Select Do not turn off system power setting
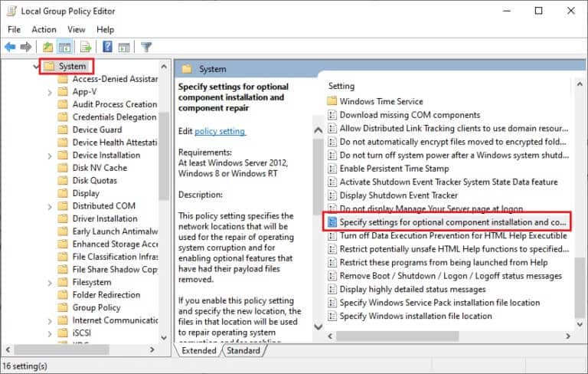588x374 pixels. pos(448,156)
